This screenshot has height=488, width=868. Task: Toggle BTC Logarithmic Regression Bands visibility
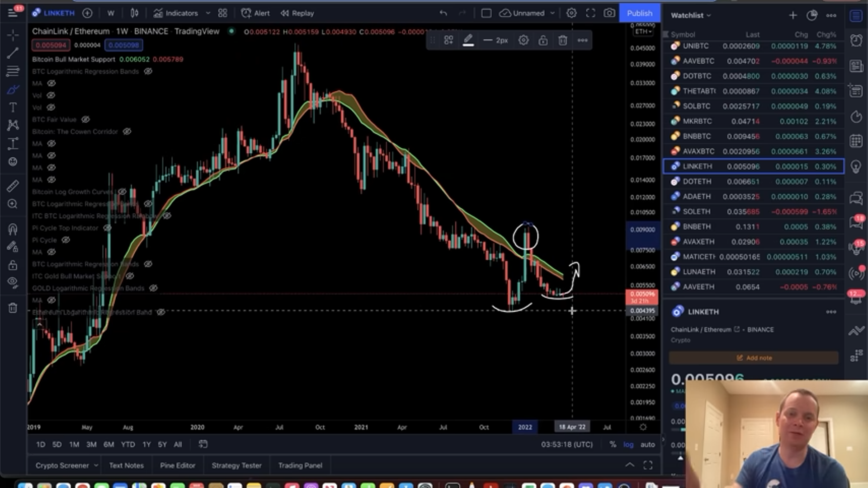pyautogui.click(x=148, y=71)
